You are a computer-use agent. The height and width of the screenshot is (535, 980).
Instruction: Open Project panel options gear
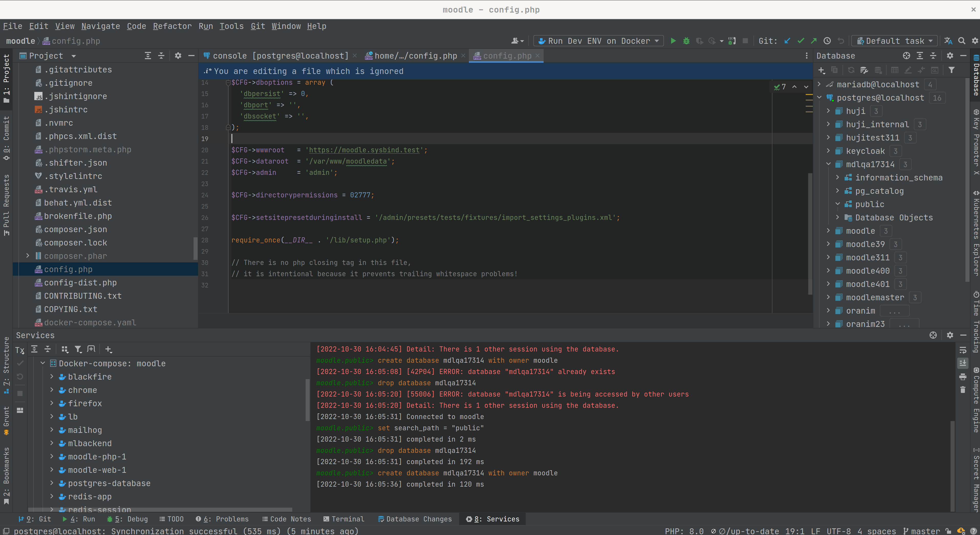(x=178, y=56)
